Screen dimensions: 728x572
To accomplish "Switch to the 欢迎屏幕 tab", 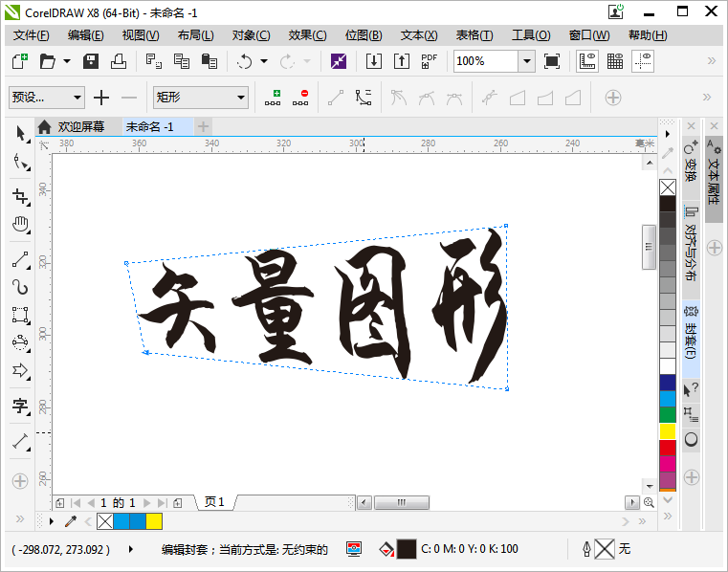I will tap(80, 126).
